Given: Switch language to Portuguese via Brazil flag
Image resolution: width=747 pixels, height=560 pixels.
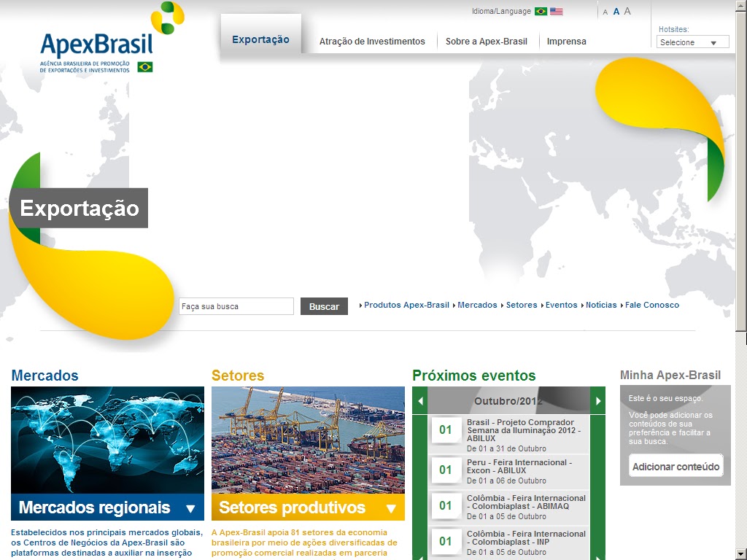Looking at the screenshot, I should pyautogui.click(x=541, y=11).
